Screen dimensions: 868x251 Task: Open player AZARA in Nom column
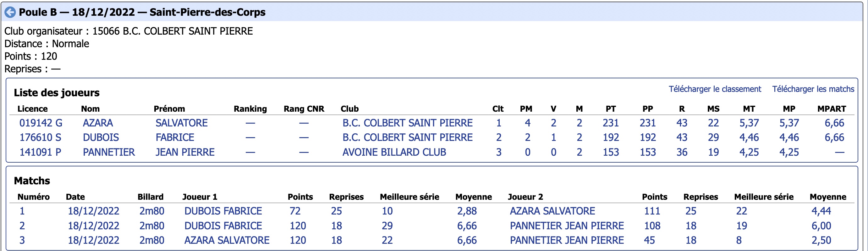point(98,123)
